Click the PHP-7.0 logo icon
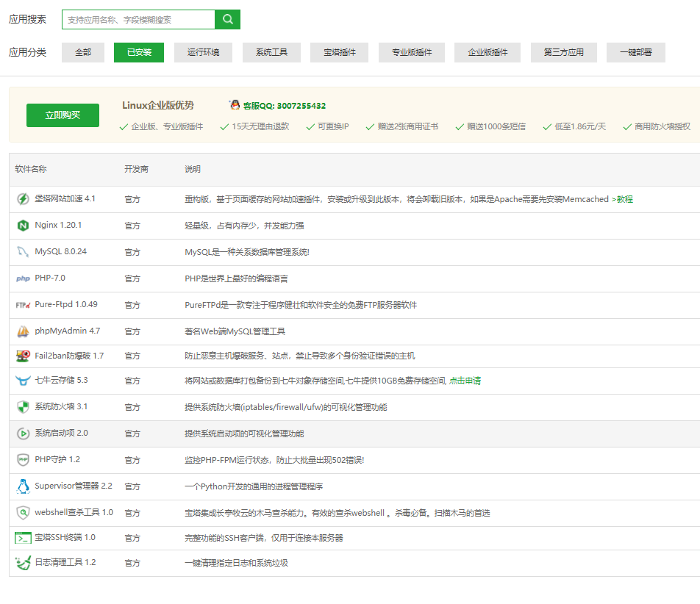The width and height of the screenshot is (700, 604). 24,278
